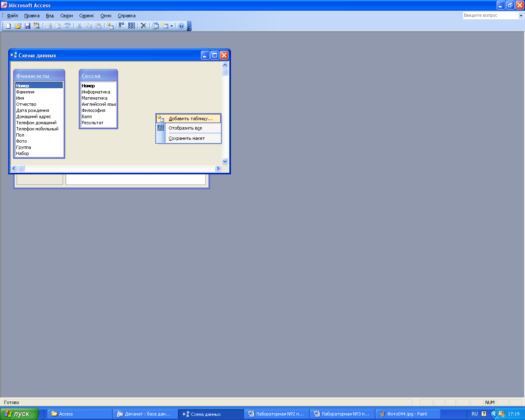Select 'Фамилия' field in Финансисты table
525x420 pixels.
point(39,92)
